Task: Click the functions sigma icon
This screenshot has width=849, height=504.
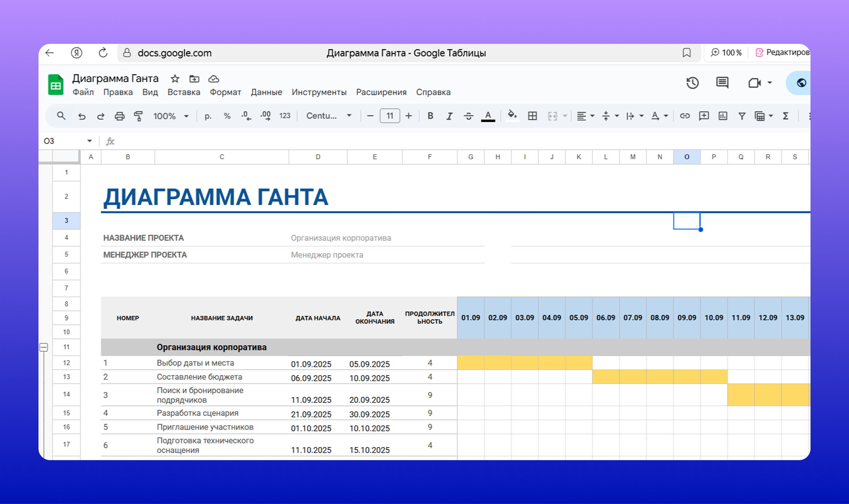Action: coord(785,116)
